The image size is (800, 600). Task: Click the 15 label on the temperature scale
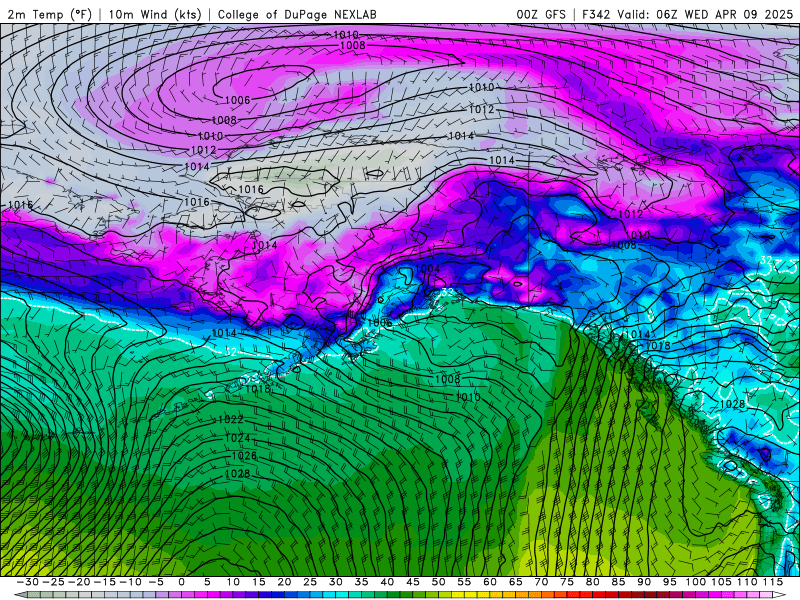point(258,582)
